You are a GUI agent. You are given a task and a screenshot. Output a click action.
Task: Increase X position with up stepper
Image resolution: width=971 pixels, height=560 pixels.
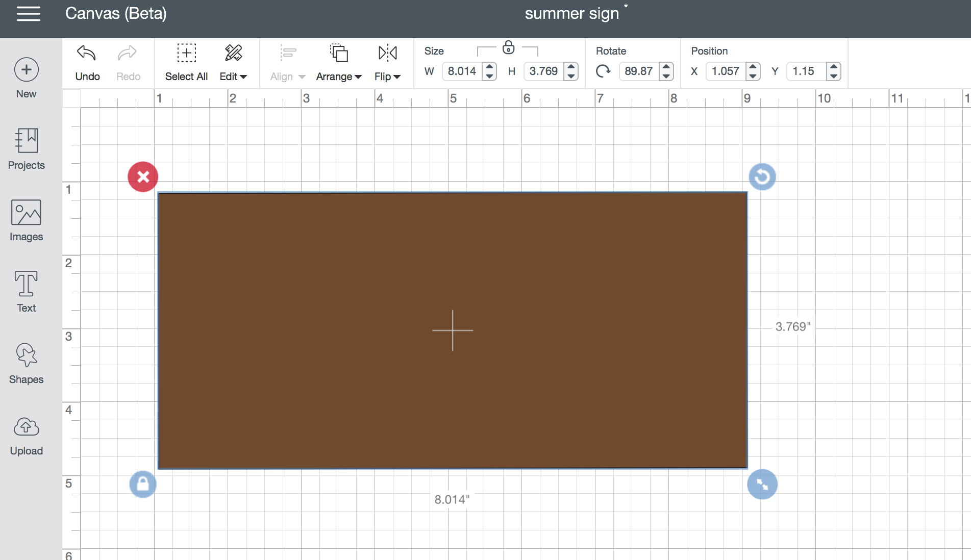(x=753, y=67)
